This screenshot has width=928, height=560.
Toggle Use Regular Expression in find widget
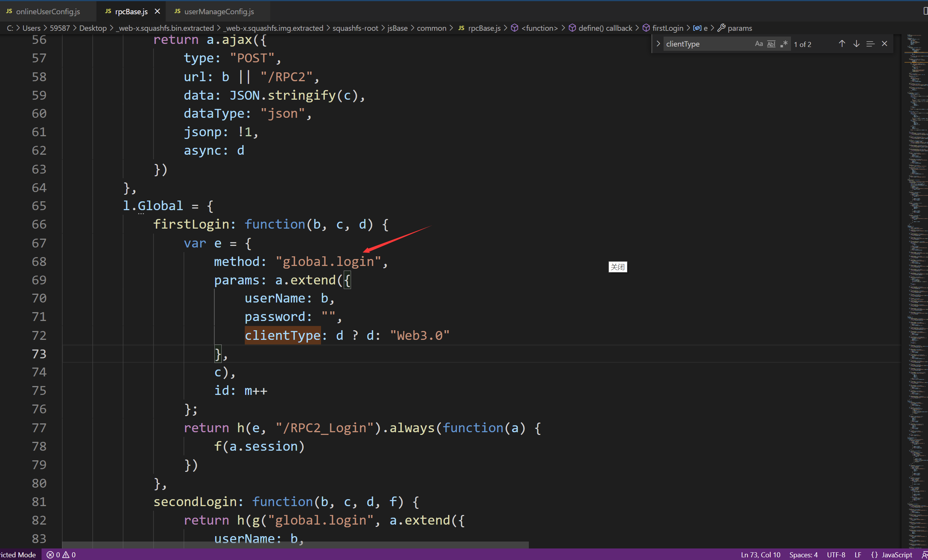coord(784,44)
